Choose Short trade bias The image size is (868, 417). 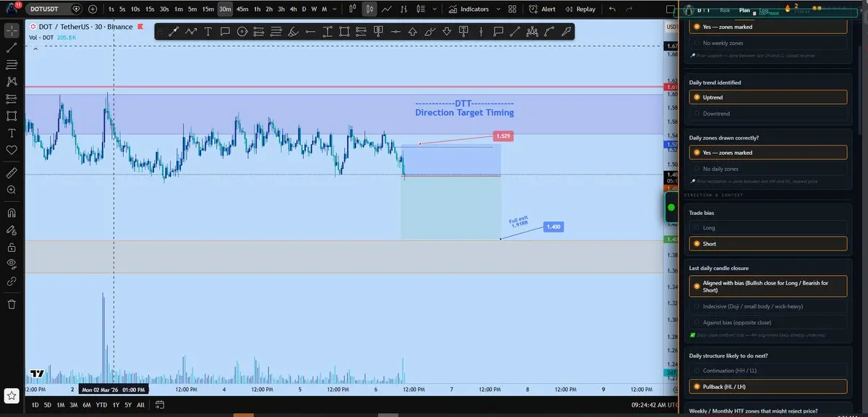click(767, 244)
